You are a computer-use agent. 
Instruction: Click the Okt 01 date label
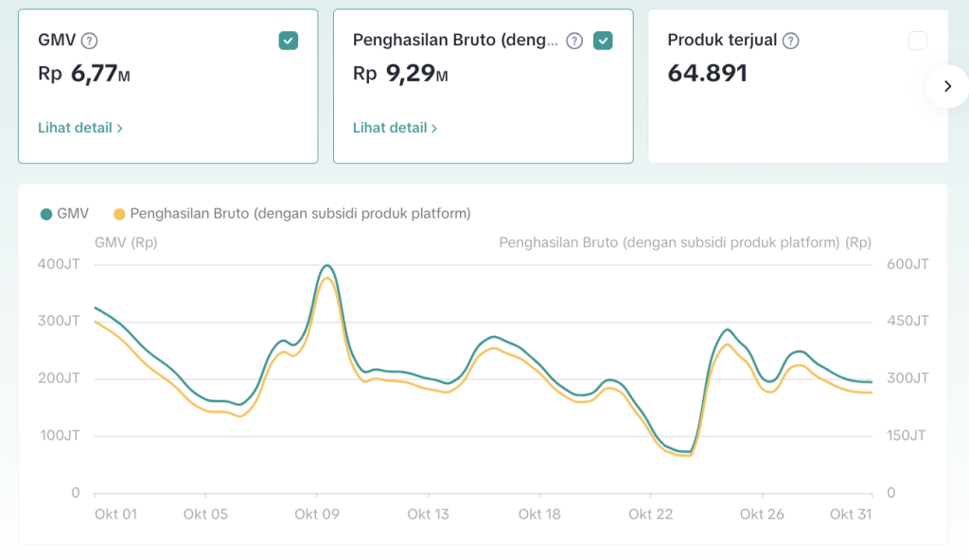(115, 515)
